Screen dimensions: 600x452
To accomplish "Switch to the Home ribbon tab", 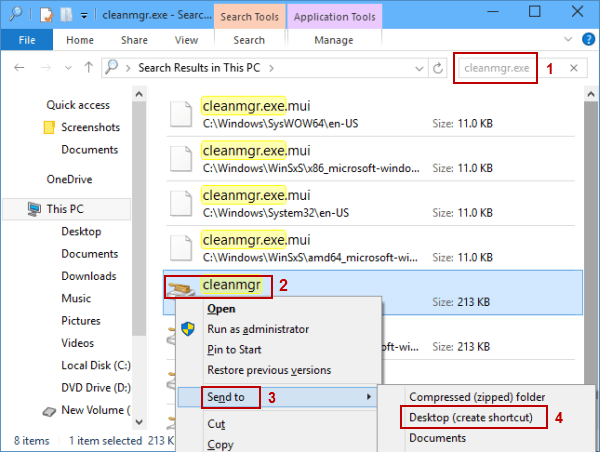I will pyautogui.click(x=80, y=40).
